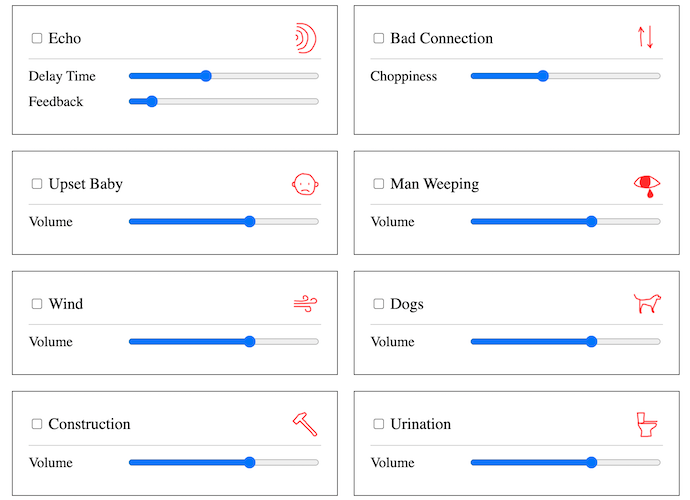Enable the Upset Baby checkbox
Viewport: 690px width, 500px height.
click(37, 184)
